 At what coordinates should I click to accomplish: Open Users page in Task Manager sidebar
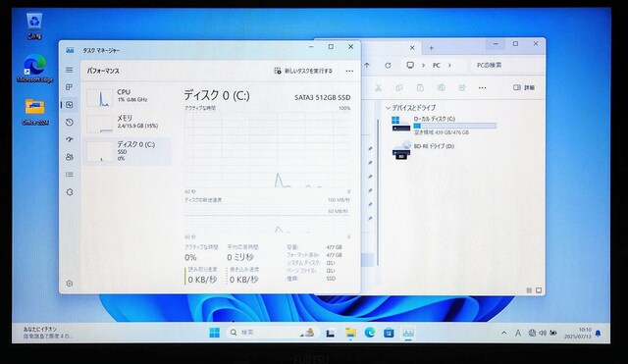[70, 157]
